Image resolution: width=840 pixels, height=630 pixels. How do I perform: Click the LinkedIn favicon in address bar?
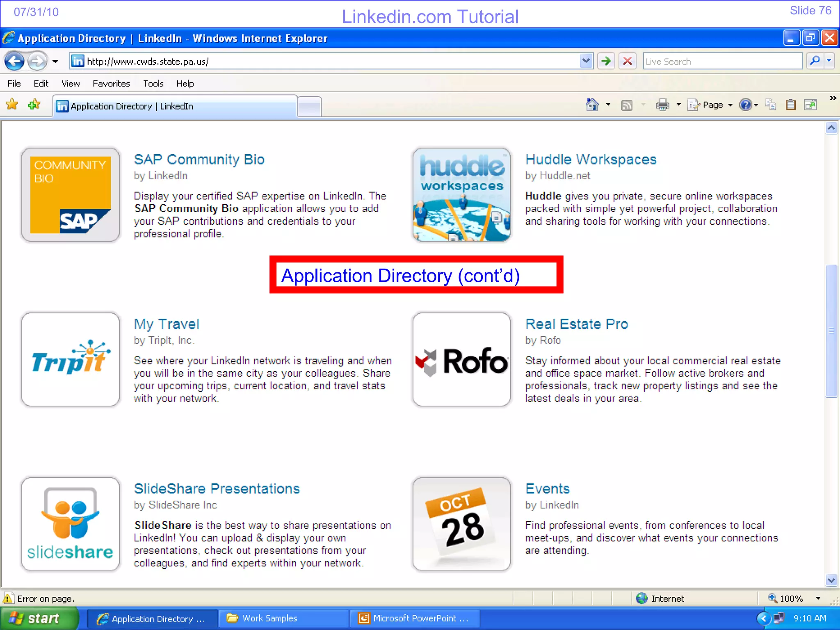78,61
